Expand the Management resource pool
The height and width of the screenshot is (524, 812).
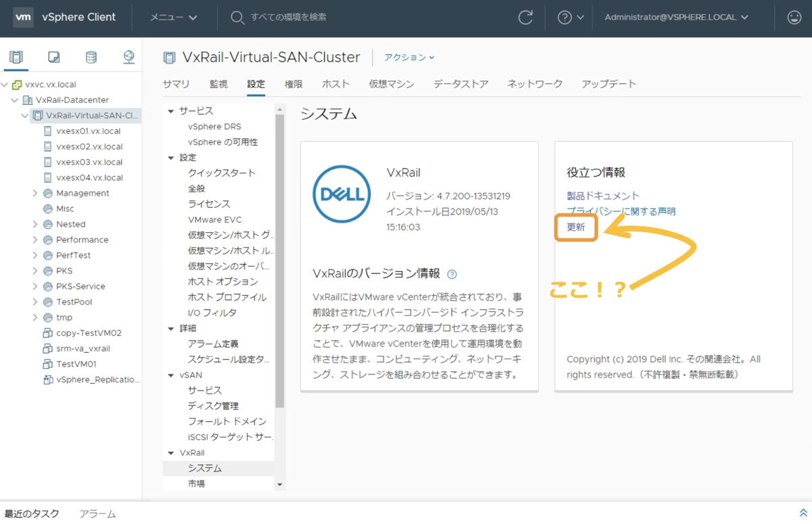pos(35,194)
